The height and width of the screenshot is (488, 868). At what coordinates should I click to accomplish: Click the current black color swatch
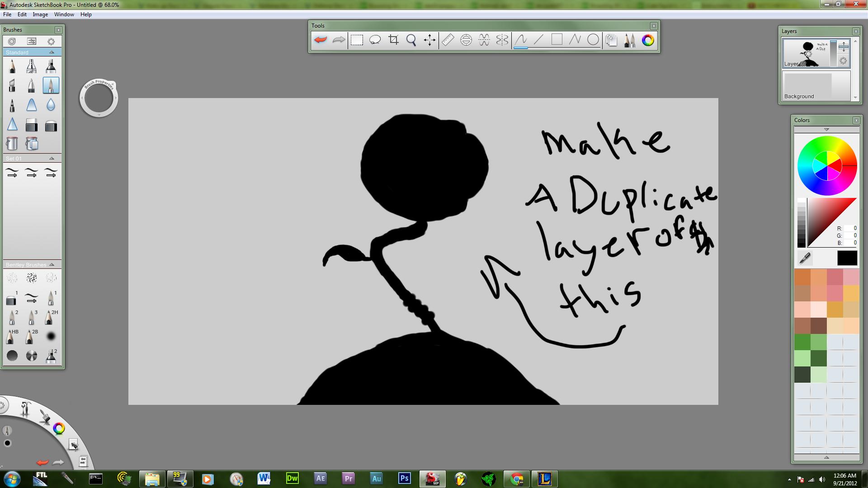847,258
